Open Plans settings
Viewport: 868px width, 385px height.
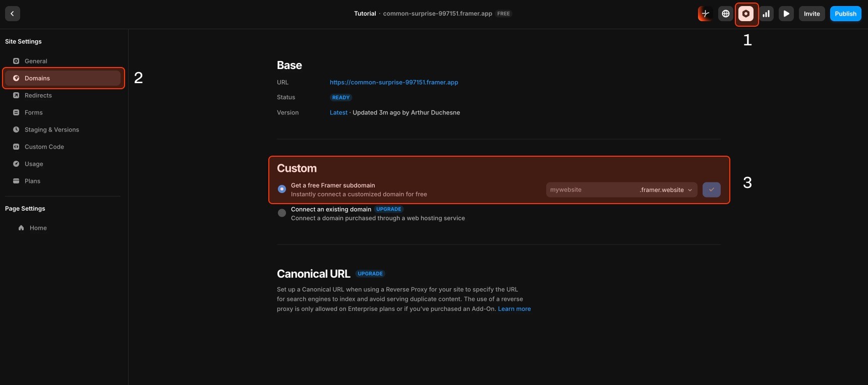[x=63, y=181]
